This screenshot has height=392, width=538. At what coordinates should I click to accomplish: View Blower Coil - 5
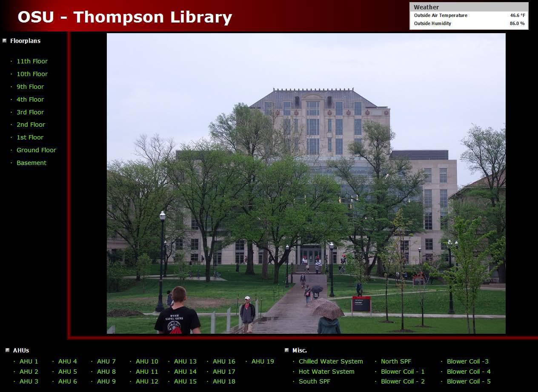click(469, 381)
